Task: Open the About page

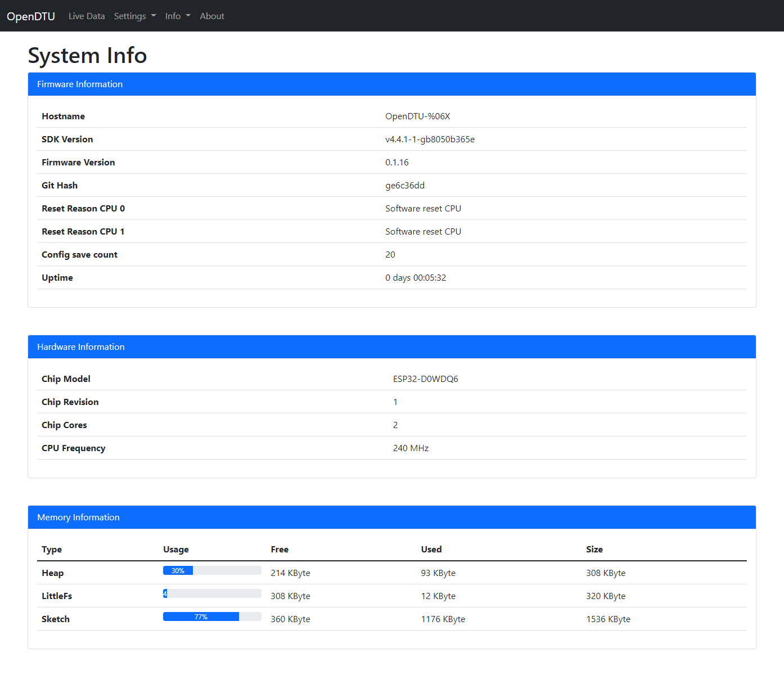Action: coord(212,16)
